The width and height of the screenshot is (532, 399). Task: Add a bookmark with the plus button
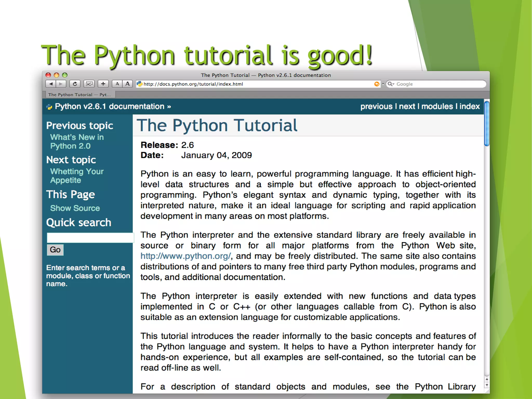click(x=103, y=84)
